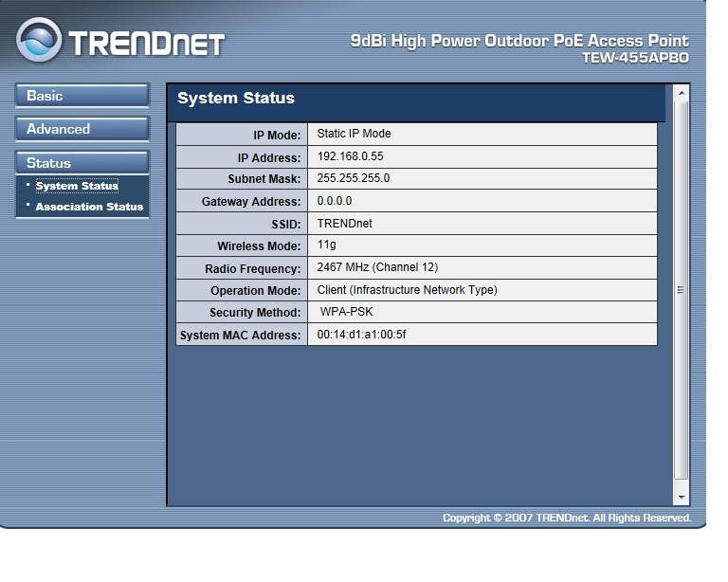728x582 pixels.
Task: Click the scrollbar down arrow
Action: (682, 498)
